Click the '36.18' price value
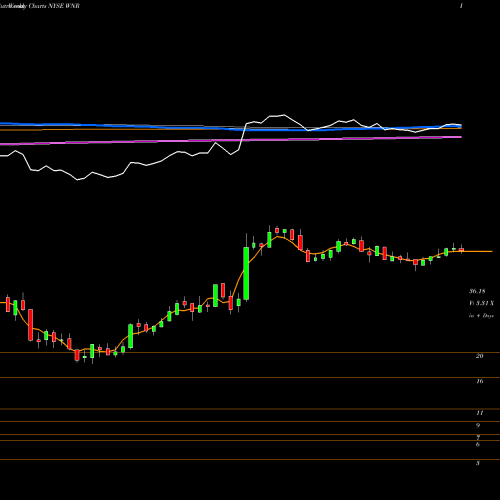The image size is (500, 500). pyautogui.click(x=477, y=291)
